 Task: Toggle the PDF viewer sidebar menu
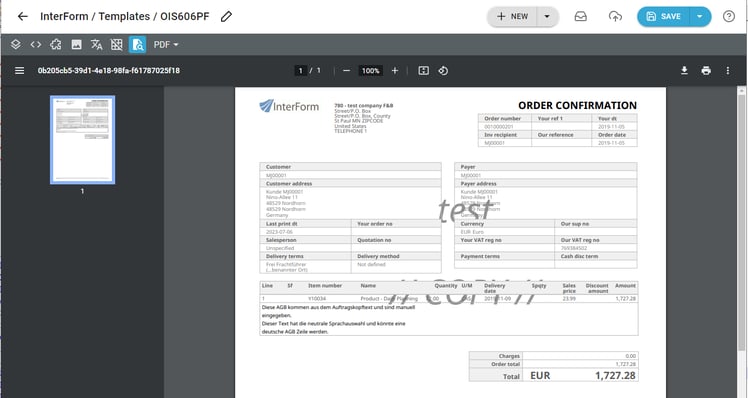(20, 71)
